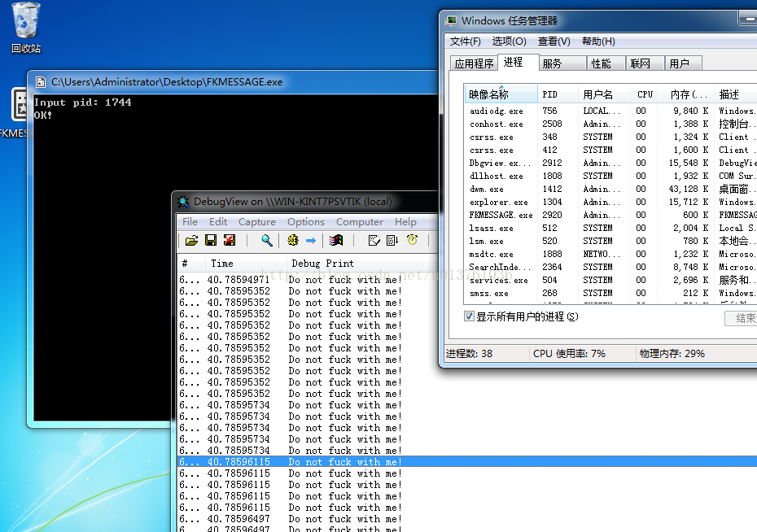Open the Options menu in DebugView
The image size is (757, 532).
tap(305, 222)
